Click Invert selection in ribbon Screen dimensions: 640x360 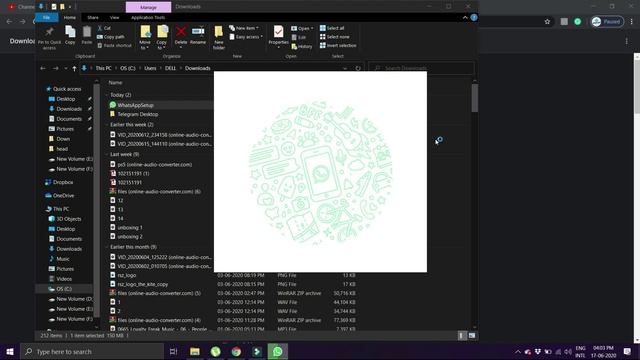[338, 46]
